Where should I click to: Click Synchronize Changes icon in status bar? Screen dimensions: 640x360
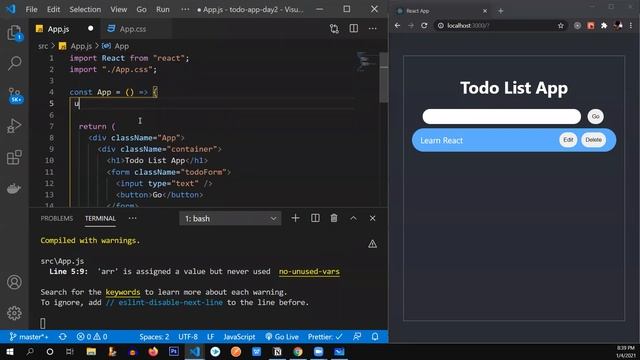62,337
